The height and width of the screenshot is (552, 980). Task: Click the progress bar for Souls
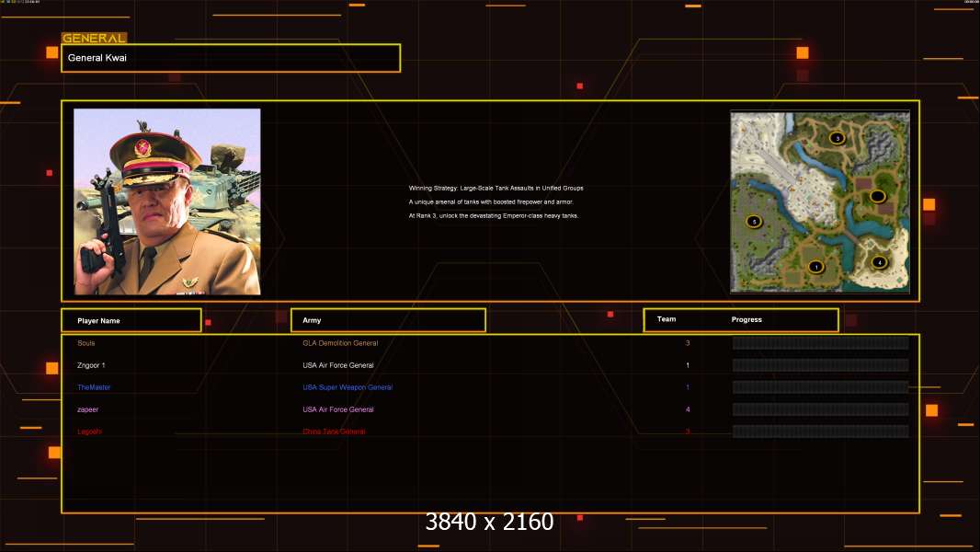(820, 342)
